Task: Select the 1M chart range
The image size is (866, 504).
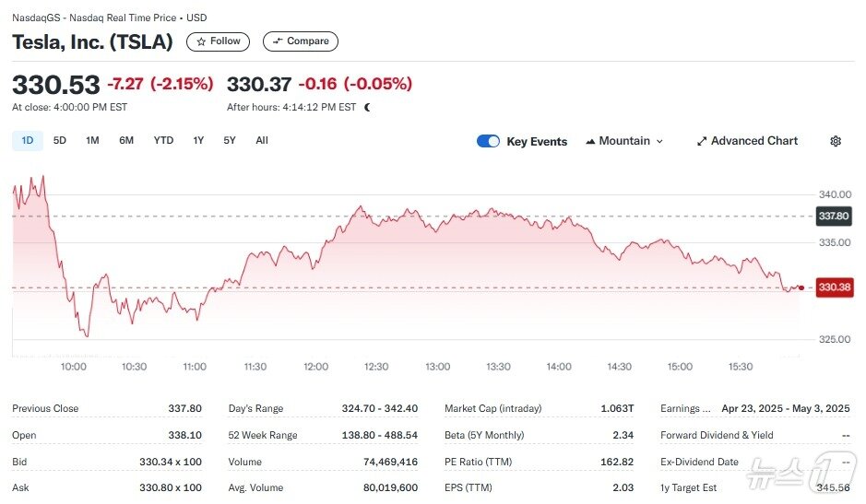Action: point(92,140)
